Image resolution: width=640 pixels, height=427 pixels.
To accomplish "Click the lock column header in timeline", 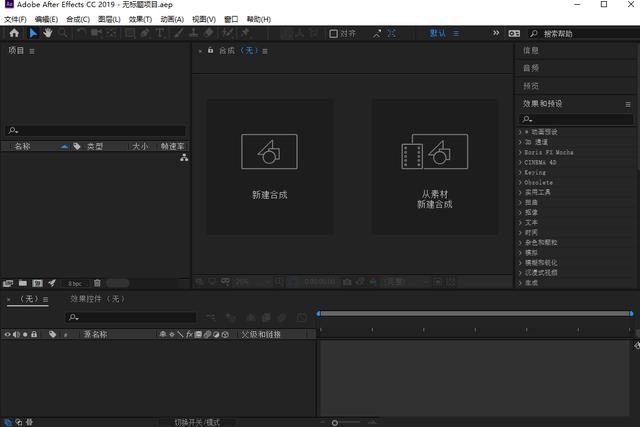I will click(x=34, y=334).
